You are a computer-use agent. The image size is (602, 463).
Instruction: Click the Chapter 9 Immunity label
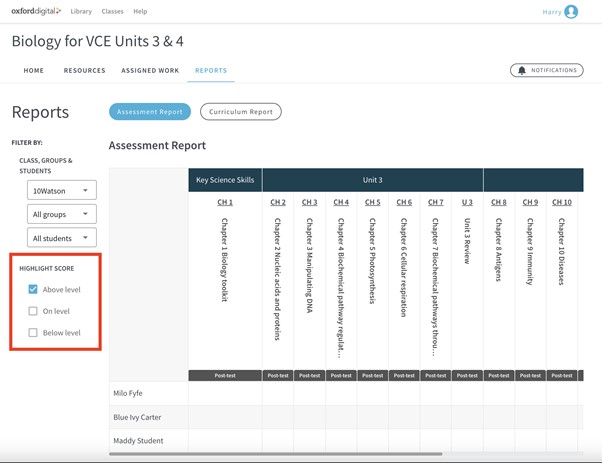[530, 251]
